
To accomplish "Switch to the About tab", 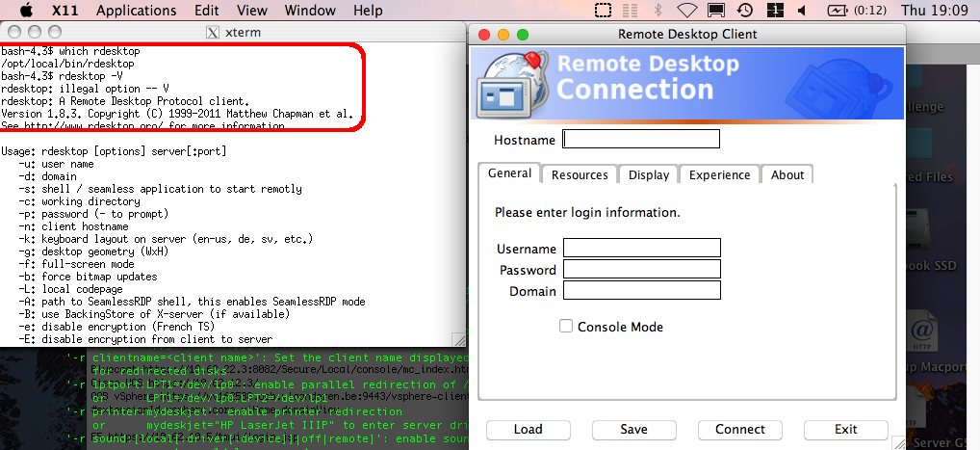I will click(787, 174).
